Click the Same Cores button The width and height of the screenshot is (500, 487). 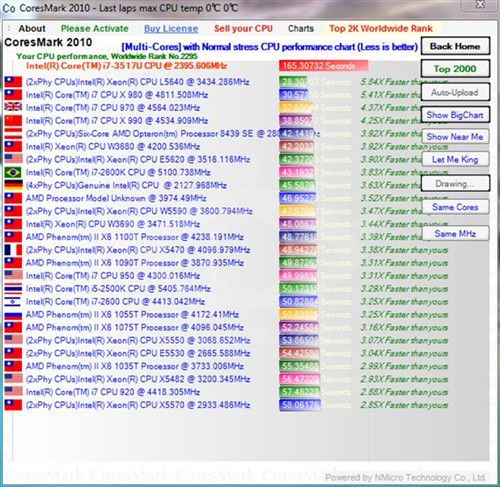[x=455, y=207]
